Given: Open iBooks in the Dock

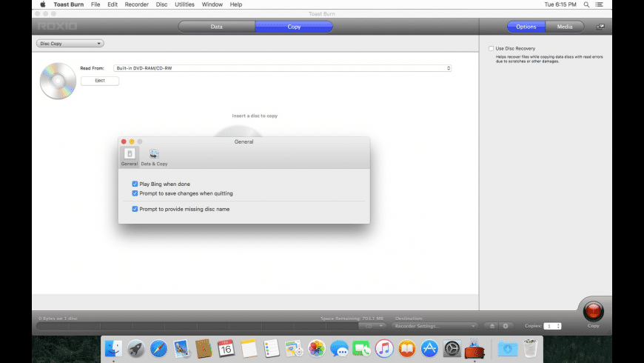Looking at the screenshot, I should tap(406, 349).
